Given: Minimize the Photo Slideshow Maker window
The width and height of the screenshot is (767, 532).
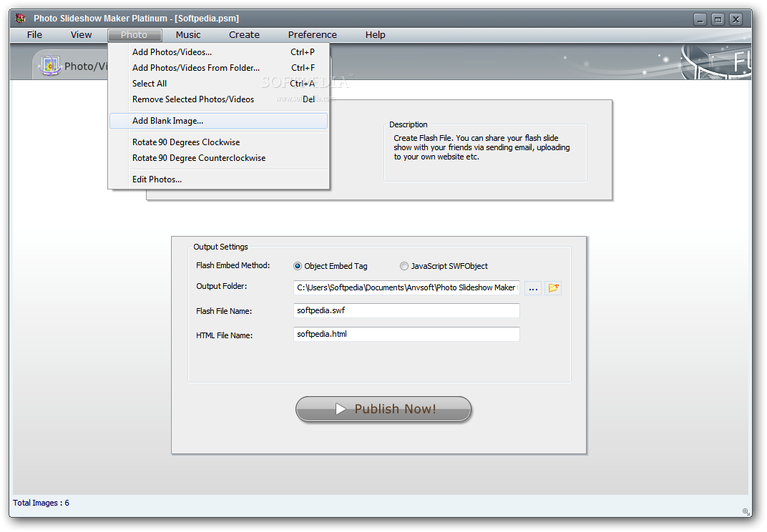Looking at the screenshot, I should (x=700, y=19).
